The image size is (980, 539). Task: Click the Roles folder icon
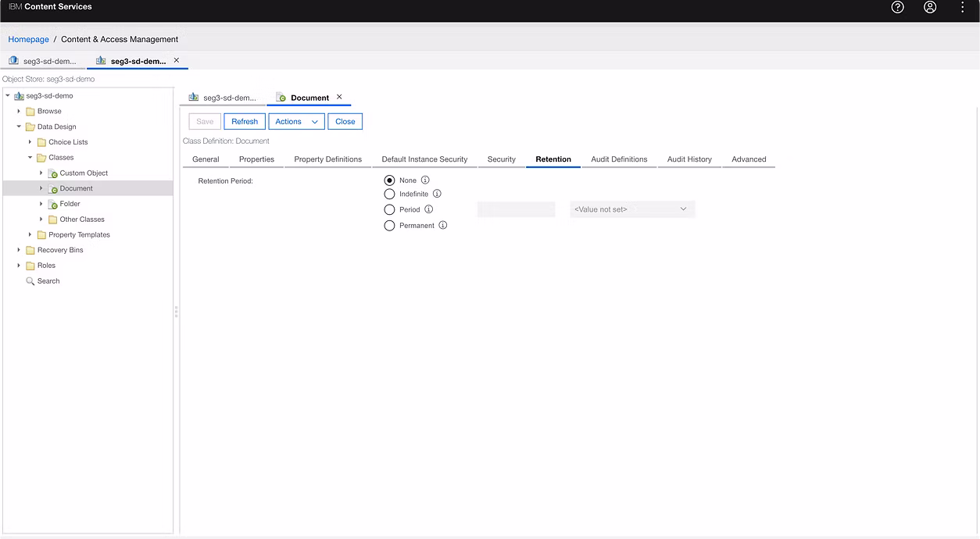(30, 266)
